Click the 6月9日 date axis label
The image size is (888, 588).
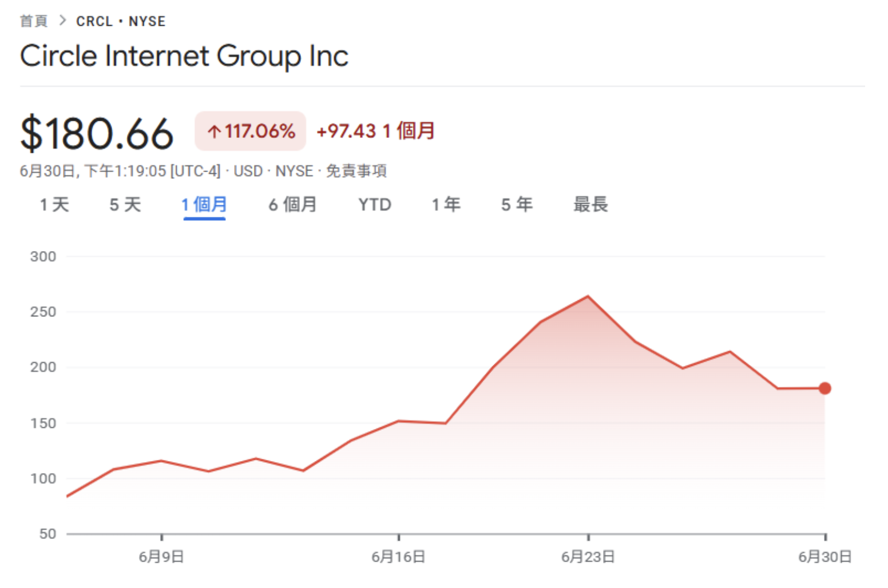[161, 557]
